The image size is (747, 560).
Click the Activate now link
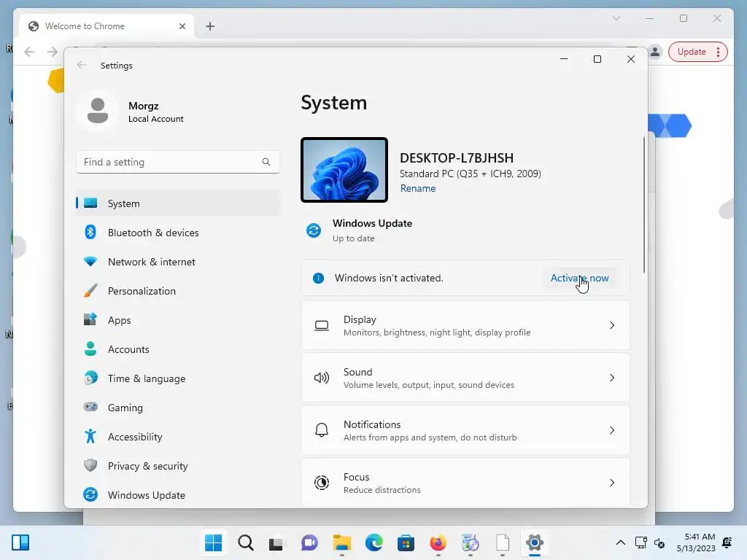pyautogui.click(x=579, y=278)
